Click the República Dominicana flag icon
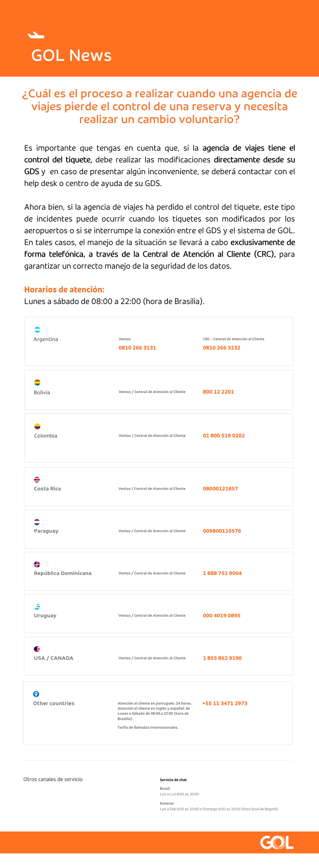This screenshot has width=319, height=868. tap(37, 564)
